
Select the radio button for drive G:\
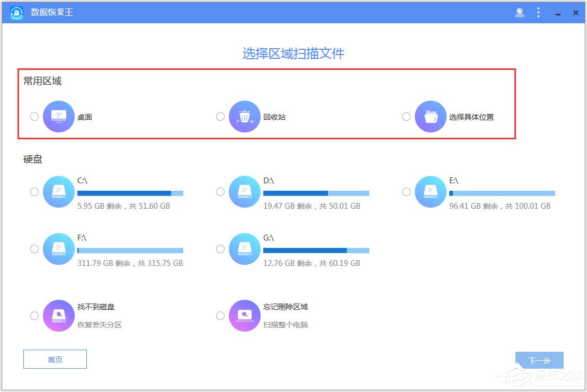[x=220, y=249]
